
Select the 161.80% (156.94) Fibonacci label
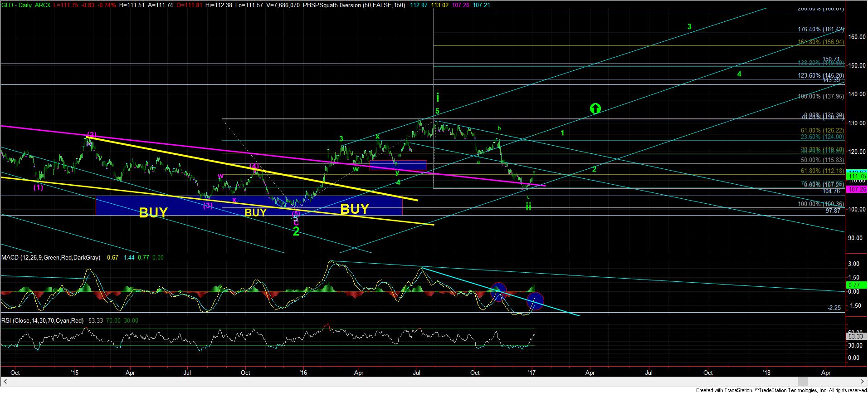[x=821, y=42]
